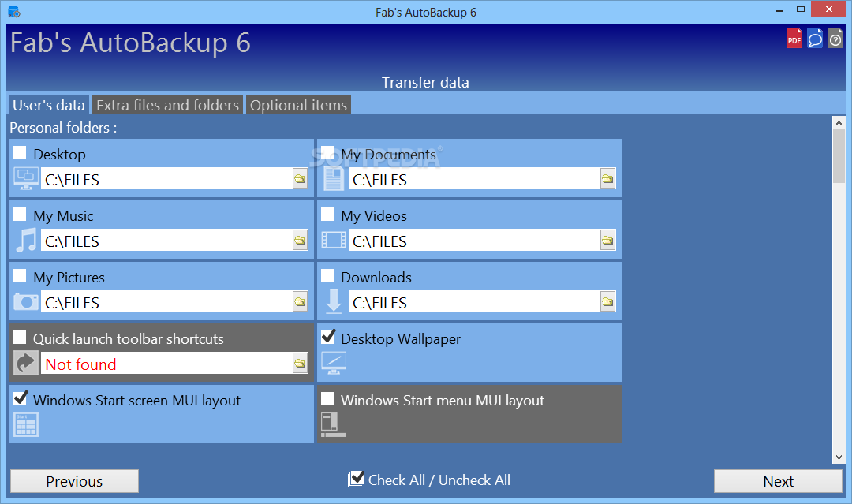The width and height of the screenshot is (852, 504).
Task: Browse folder for Downloads path
Action: pos(607,301)
